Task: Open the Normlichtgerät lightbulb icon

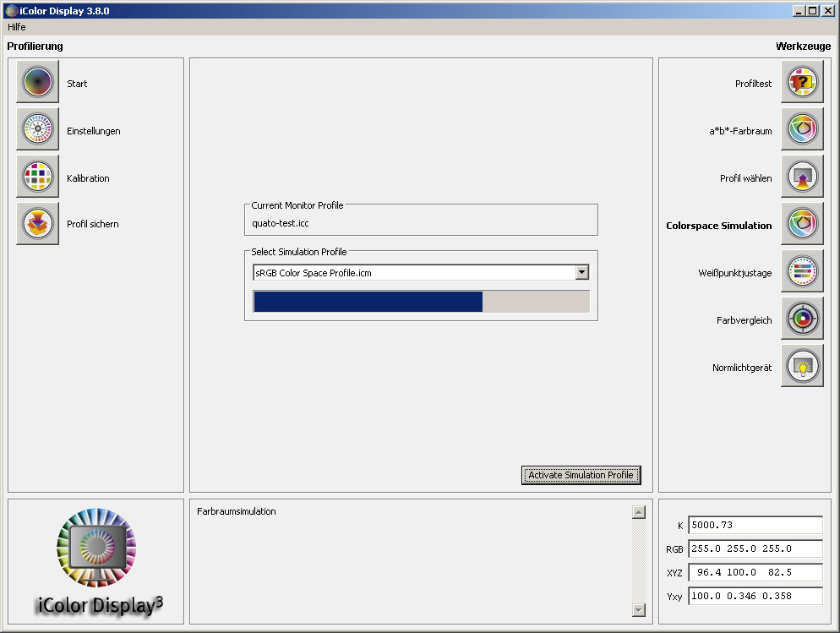Action: coord(802,366)
